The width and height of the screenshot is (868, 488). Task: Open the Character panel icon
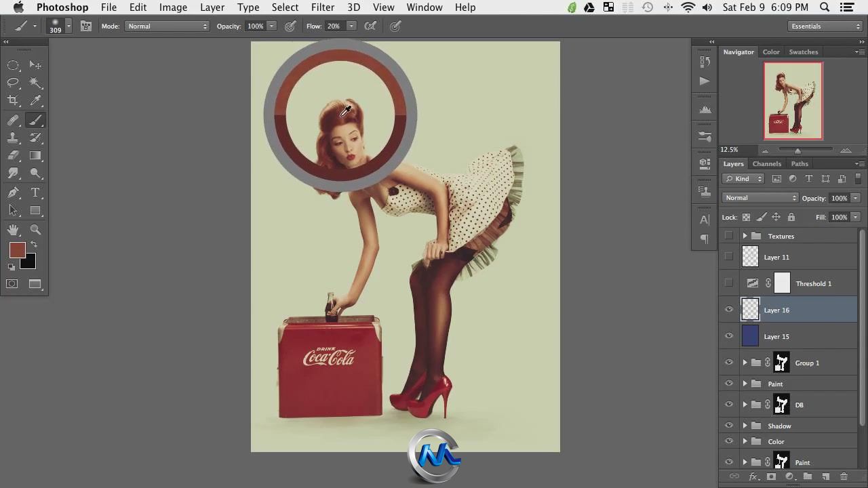[x=705, y=220]
